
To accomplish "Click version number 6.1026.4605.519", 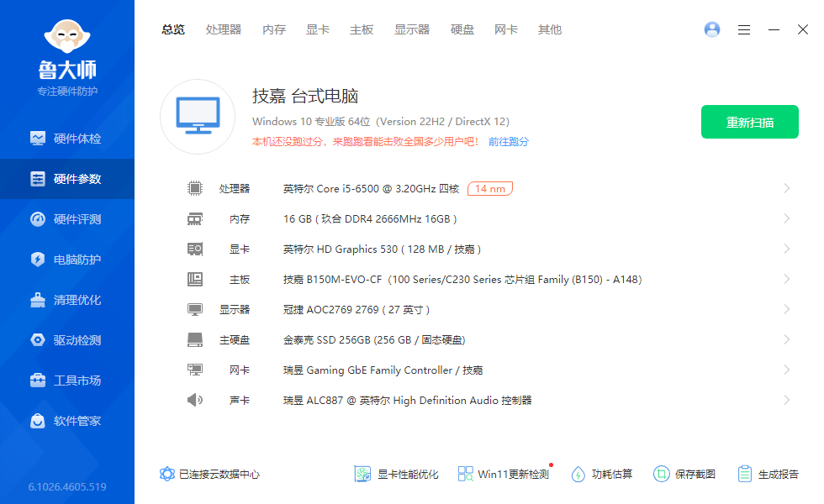I will click(67, 486).
